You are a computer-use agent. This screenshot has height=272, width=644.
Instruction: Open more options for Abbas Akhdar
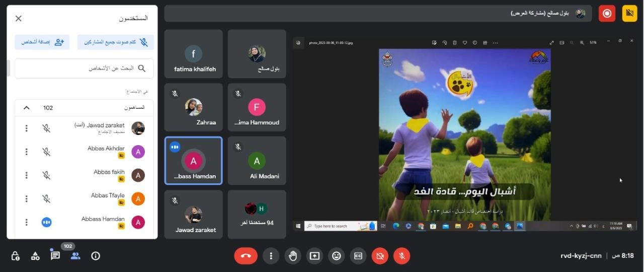pos(27,152)
